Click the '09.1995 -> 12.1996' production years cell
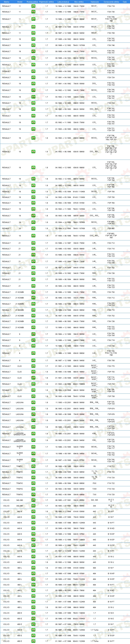Image resolution: width=130 pixels, height=644 pixels. coord(63,562)
